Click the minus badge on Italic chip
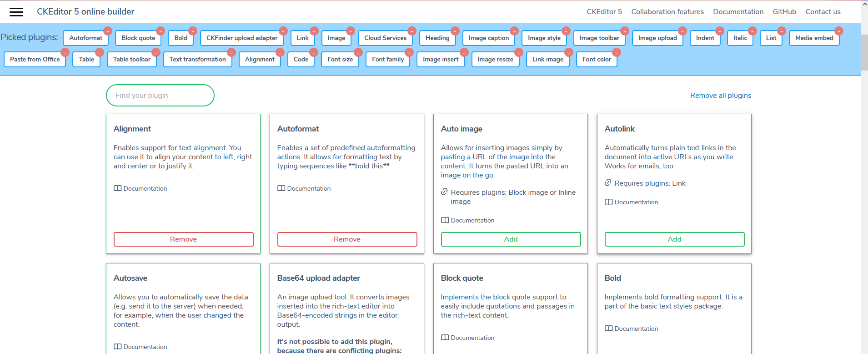 coord(753,31)
